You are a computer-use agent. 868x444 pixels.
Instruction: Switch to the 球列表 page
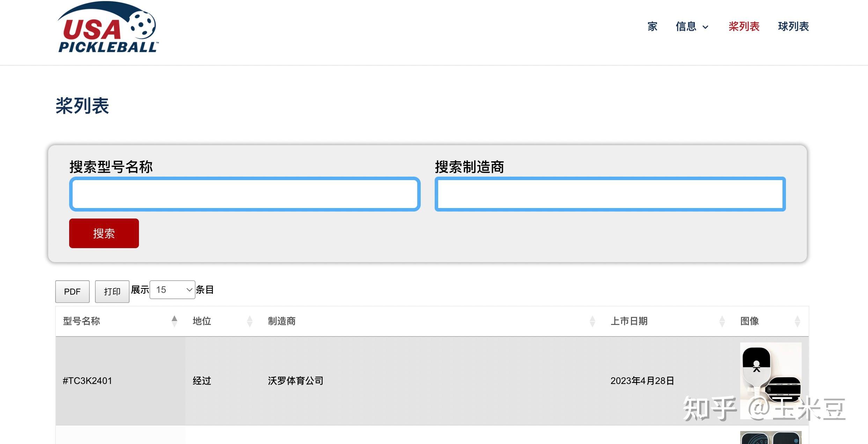[x=793, y=27]
